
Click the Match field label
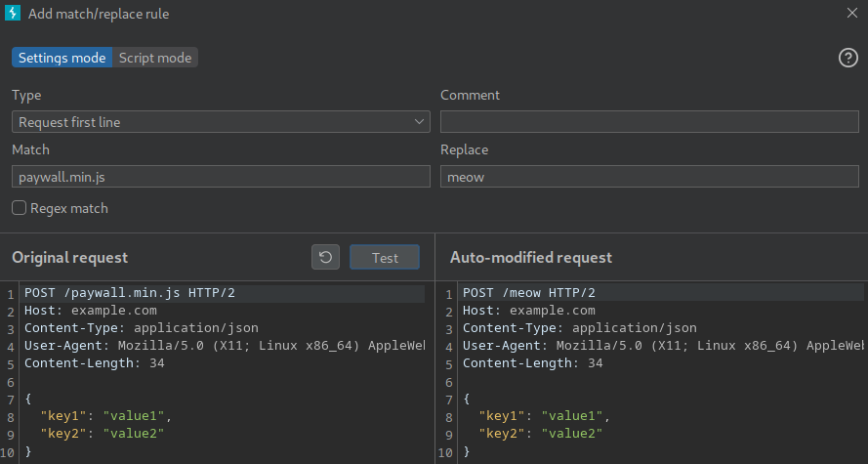tap(30, 149)
